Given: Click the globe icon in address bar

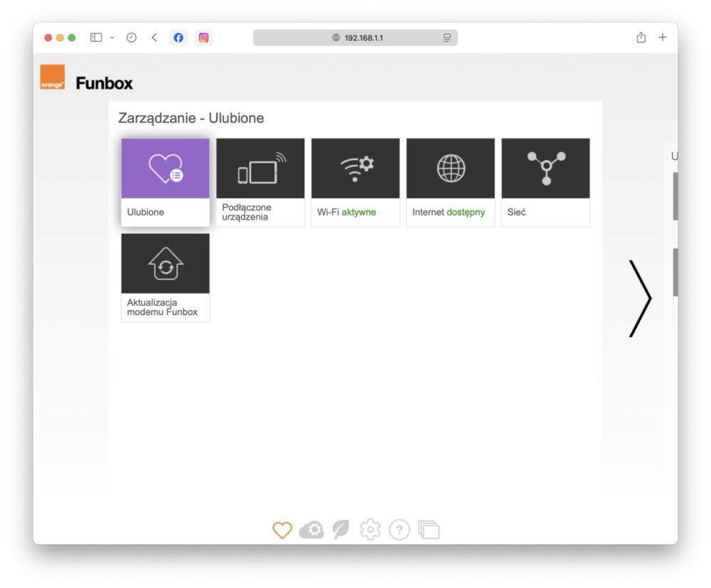Looking at the screenshot, I should pos(336,38).
